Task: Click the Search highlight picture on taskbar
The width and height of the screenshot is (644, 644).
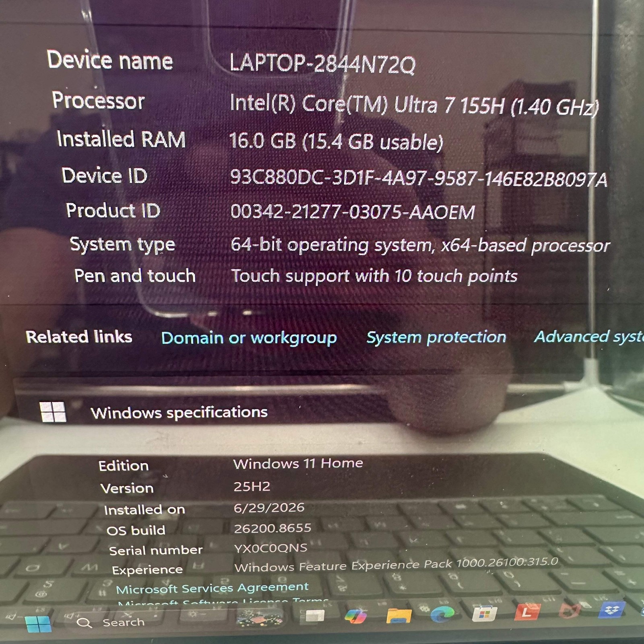Action: coord(259,618)
